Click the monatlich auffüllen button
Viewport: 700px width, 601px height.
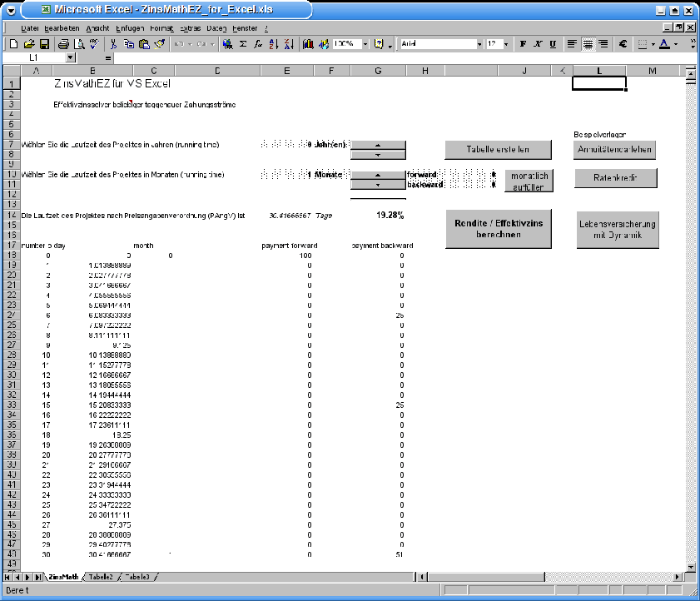tap(529, 181)
